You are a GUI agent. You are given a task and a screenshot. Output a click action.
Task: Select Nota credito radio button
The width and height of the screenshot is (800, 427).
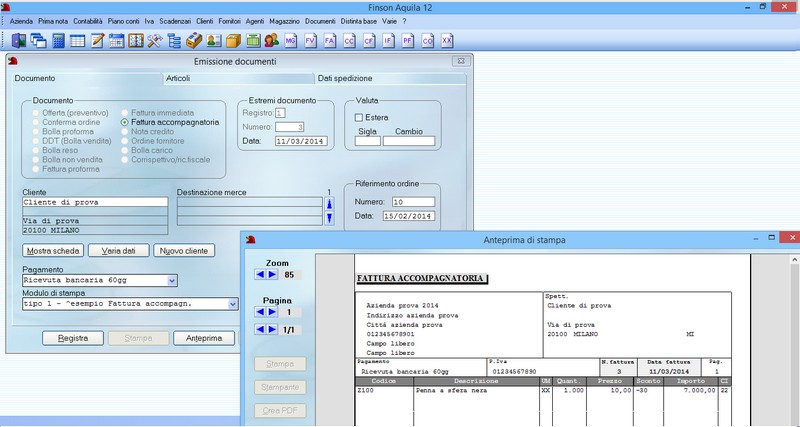(x=124, y=132)
